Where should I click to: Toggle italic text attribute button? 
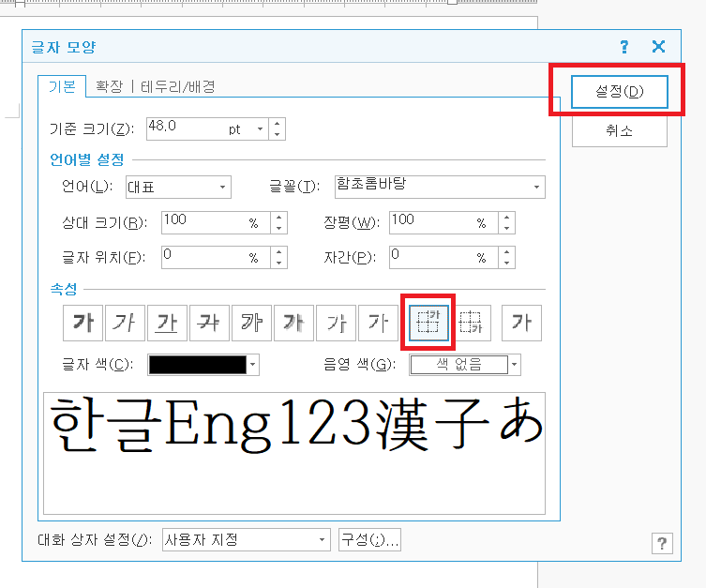pyautogui.click(x=125, y=323)
